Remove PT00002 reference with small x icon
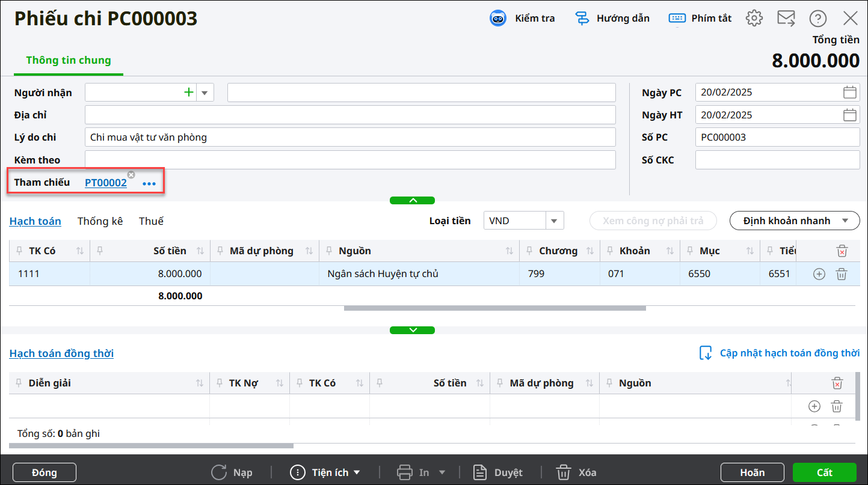The width and height of the screenshot is (868, 485). (131, 174)
